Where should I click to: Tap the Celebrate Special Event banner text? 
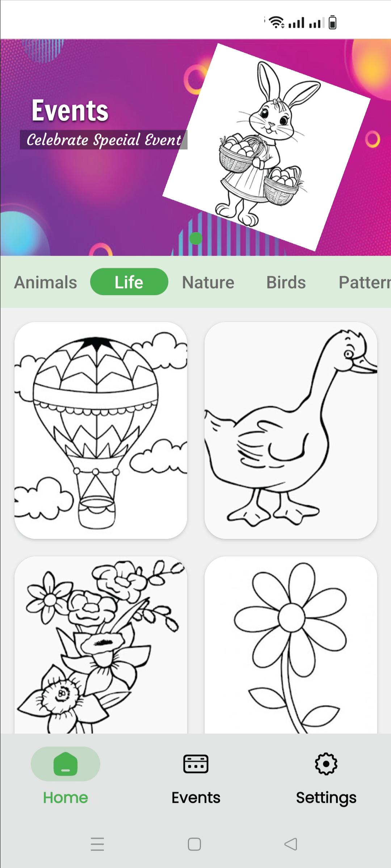[104, 140]
